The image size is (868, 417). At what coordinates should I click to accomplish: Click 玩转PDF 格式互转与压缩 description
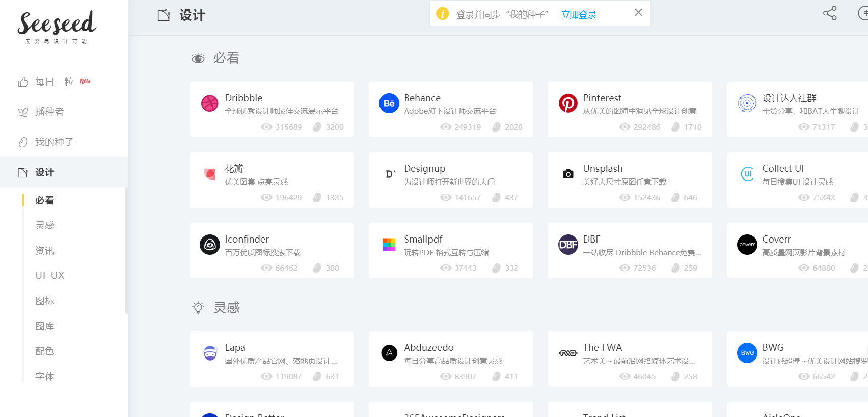pos(446,253)
